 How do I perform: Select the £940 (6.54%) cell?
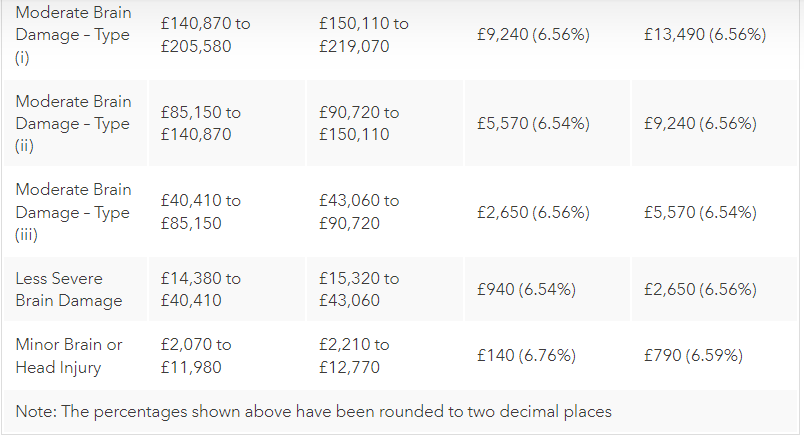[526, 289]
